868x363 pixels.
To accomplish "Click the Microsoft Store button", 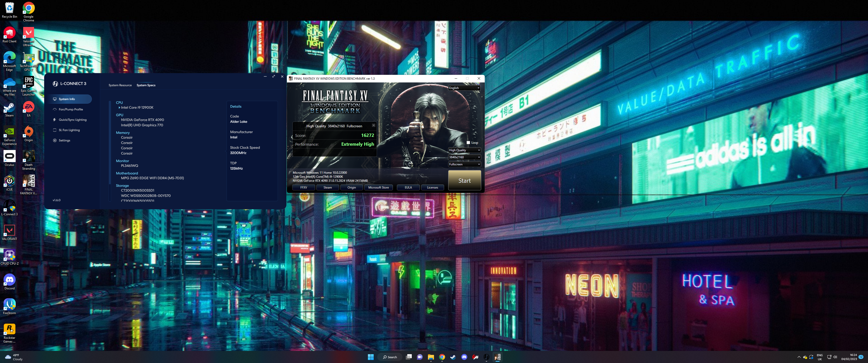I will tap(378, 188).
